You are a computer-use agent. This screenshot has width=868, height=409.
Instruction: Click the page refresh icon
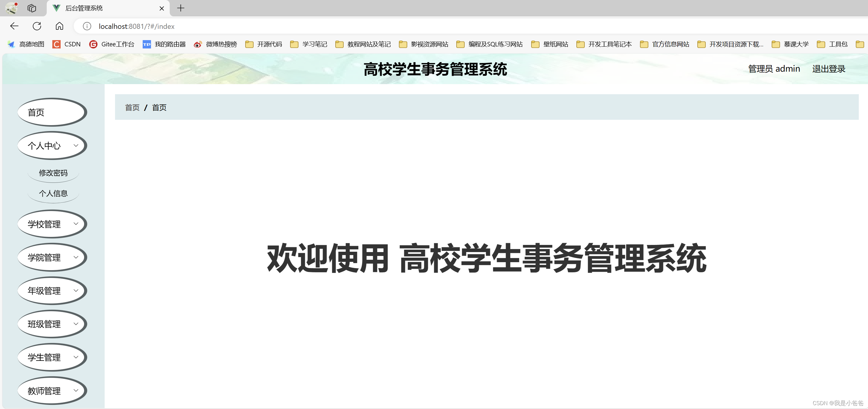point(37,26)
